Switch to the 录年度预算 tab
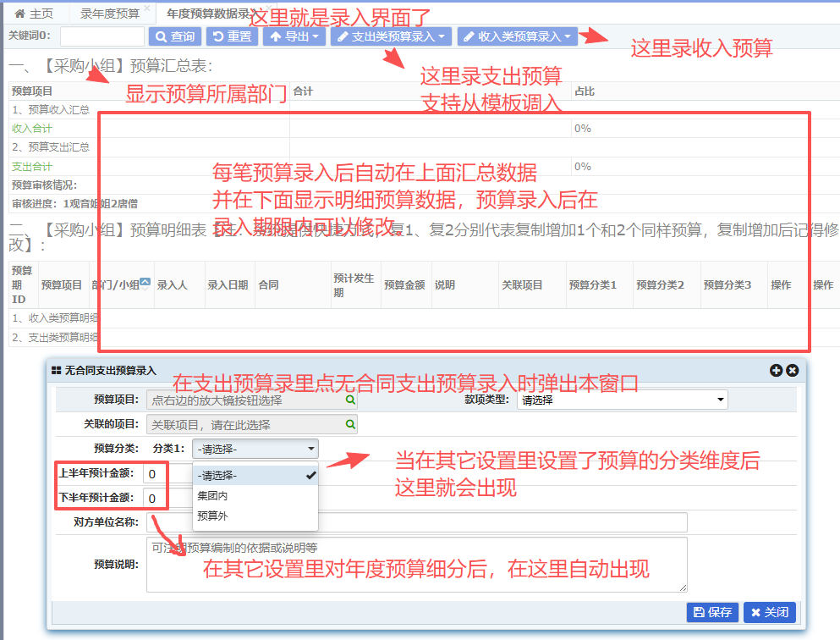Screen dimensions: 840x640 (x=109, y=14)
